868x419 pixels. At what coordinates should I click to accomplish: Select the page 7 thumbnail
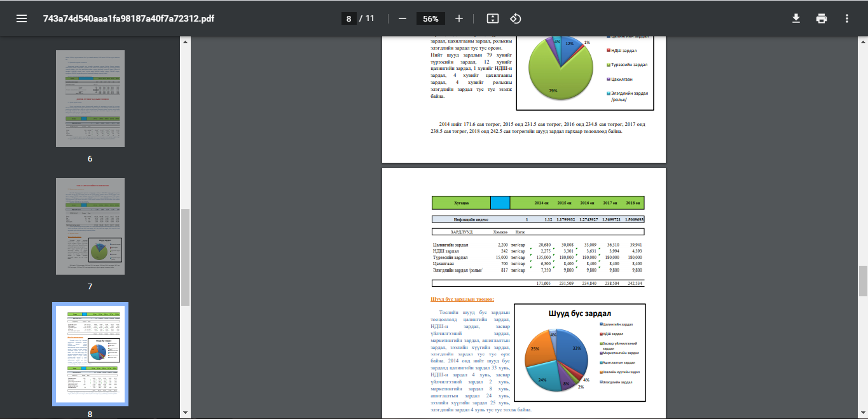point(90,226)
